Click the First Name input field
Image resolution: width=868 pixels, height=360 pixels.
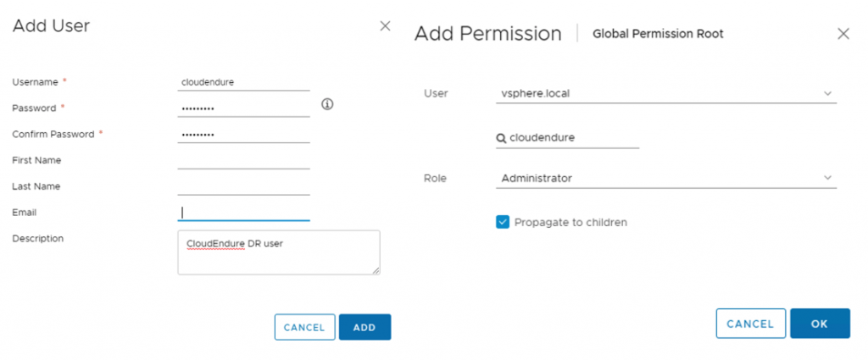coord(243,160)
